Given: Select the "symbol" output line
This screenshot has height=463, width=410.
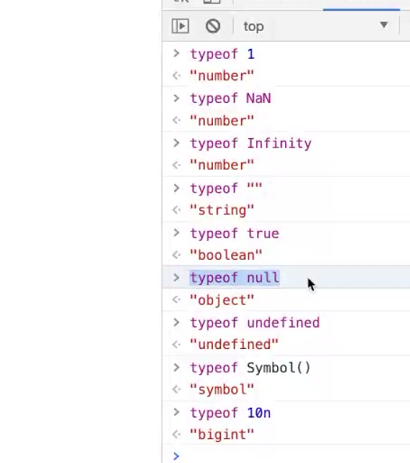Looking at the screenshot, I should pyautogui.click(x=222, y=389).
